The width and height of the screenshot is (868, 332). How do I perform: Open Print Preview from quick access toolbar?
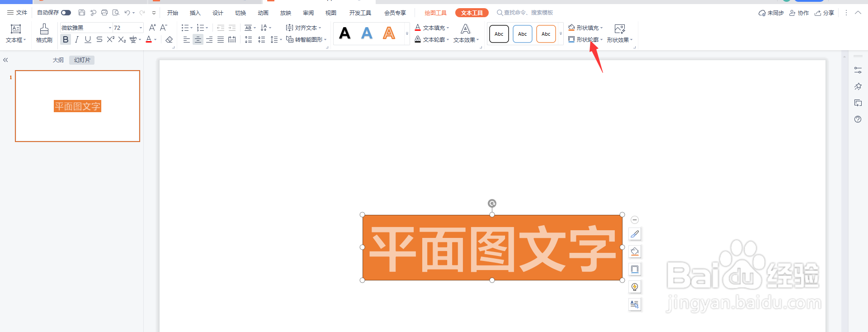point(116,13)
